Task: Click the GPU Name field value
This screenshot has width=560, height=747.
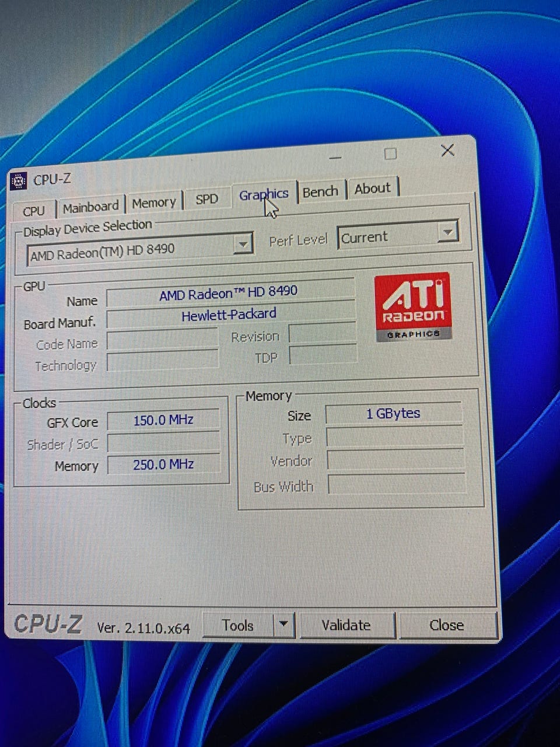Action: coord(230,292)
